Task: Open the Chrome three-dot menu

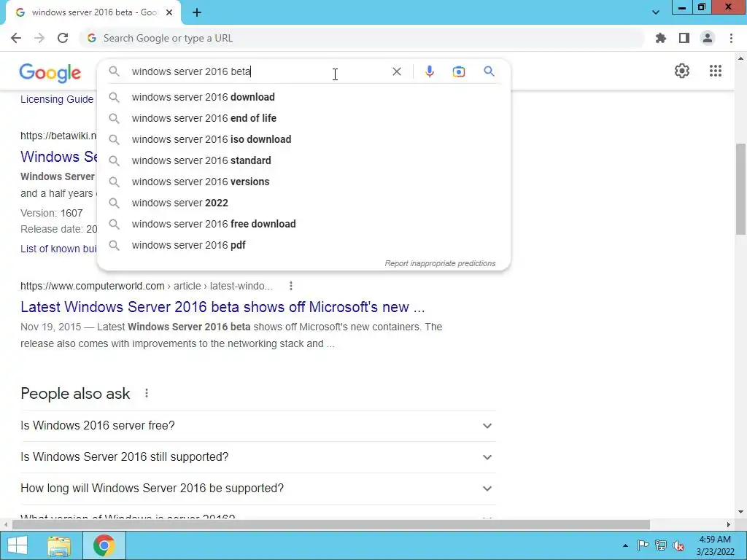Action: tap(731, 38)
